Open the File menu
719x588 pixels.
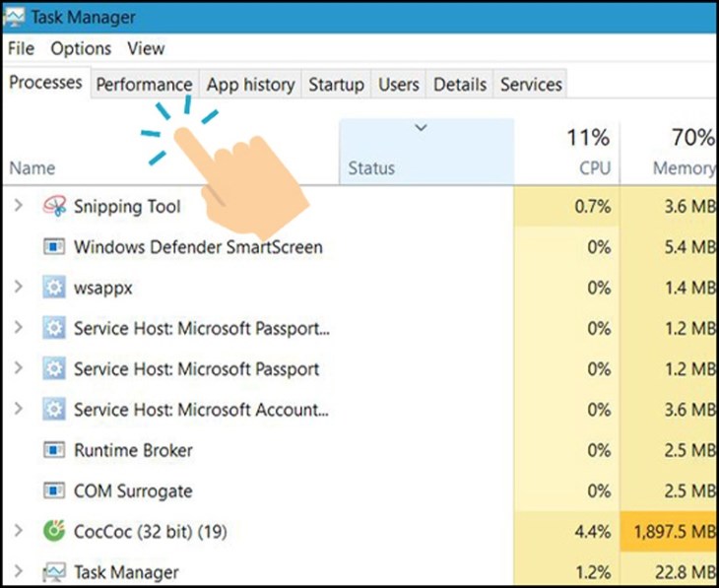[21, 48]
